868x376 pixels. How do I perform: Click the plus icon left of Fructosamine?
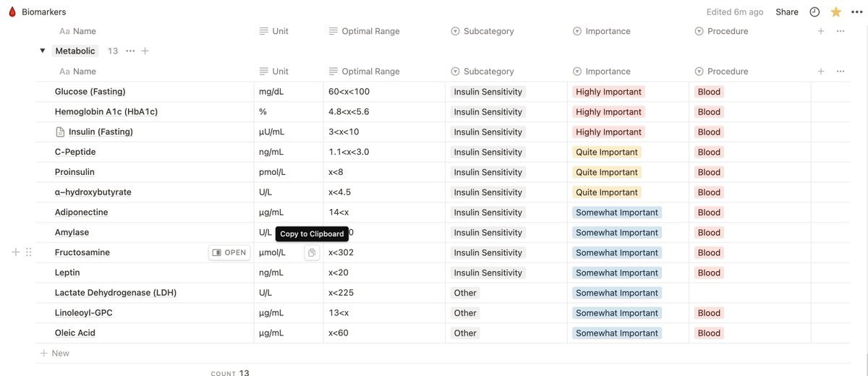(16, 252)
